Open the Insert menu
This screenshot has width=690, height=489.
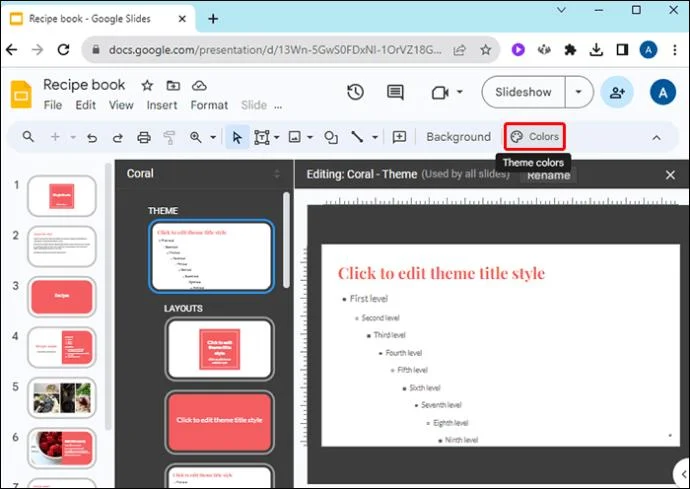(162, 105)
